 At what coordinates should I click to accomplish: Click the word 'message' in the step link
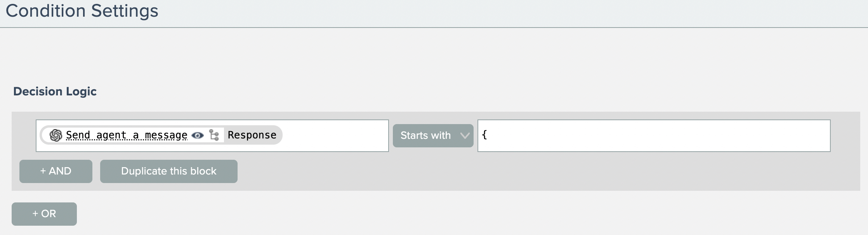166,135
